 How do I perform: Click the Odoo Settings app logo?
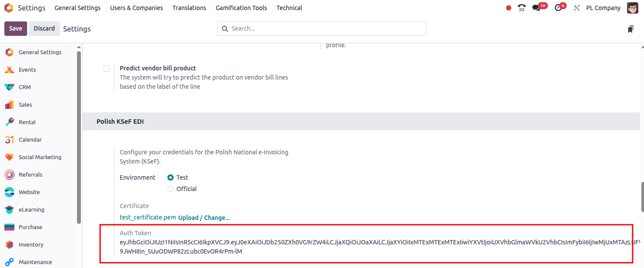pos(9,8)
